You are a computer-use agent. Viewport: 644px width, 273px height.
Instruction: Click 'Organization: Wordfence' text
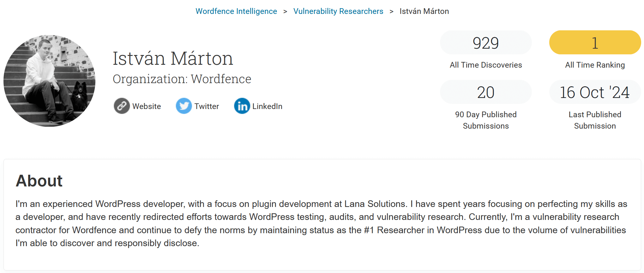181,79
